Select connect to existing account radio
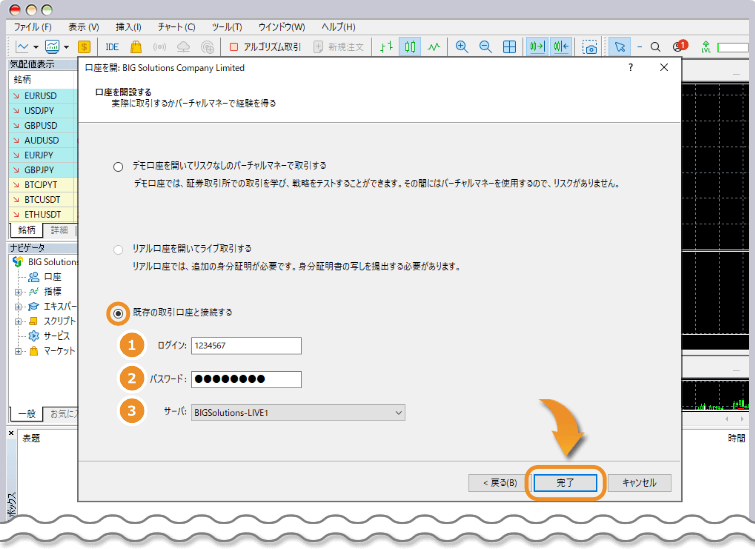The width and height of the screenshot is (755, 549). point(118,314)
